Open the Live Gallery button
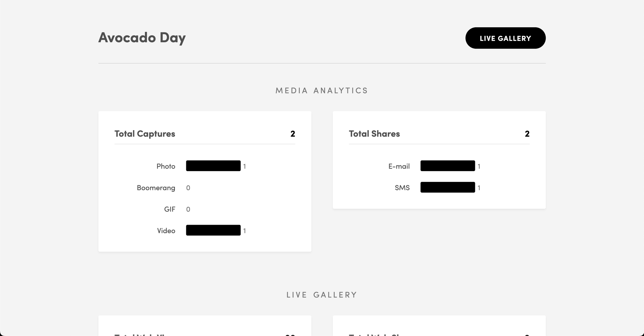The image size is (644, 336). coord(505,38)
